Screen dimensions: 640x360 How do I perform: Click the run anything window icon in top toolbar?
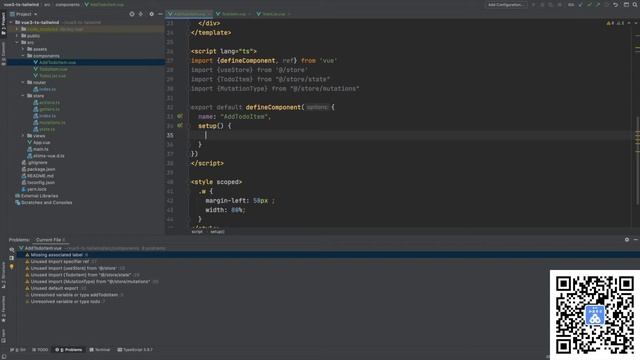coord(626,4)
